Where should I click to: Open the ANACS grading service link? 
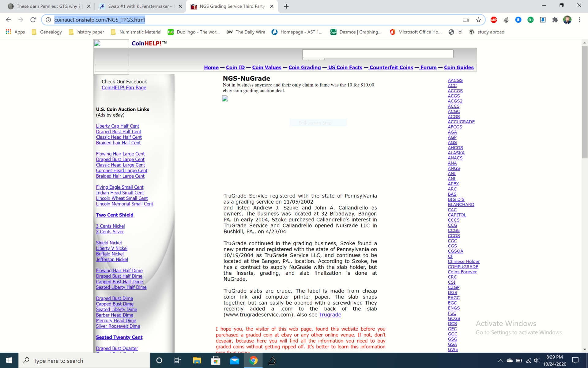click(455, 158)
